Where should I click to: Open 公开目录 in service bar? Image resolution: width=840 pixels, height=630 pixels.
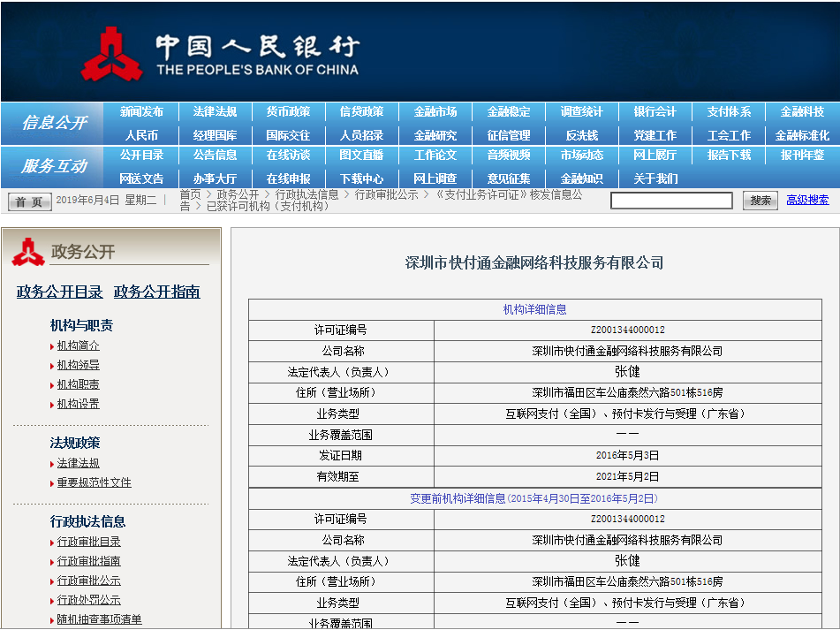(141, 156)
